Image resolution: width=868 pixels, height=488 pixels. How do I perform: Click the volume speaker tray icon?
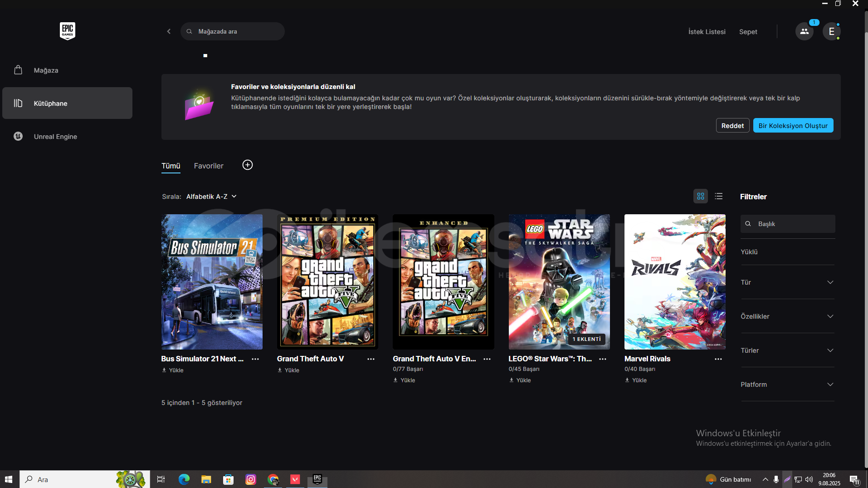809,479
